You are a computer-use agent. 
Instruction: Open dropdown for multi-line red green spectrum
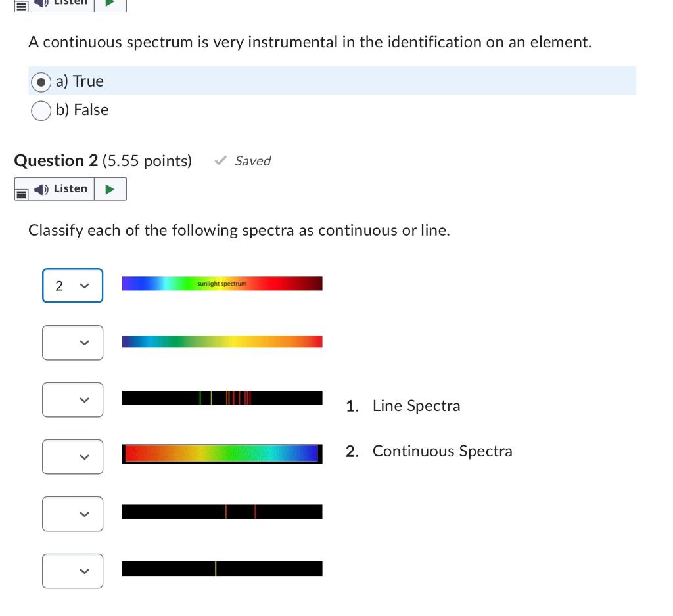tap(72, 400)
